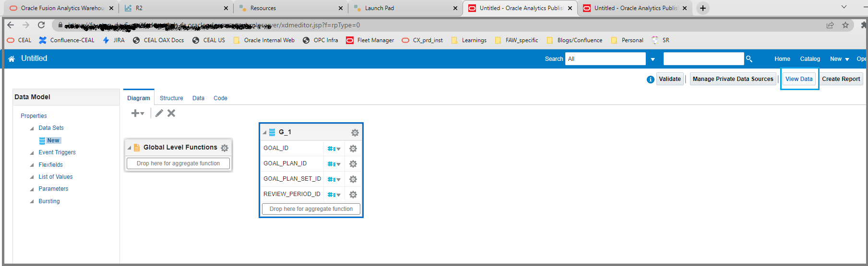Click the search magnifier icon in header
The height and width of the screenshot is (266, 868).
(x=749, y=59)
